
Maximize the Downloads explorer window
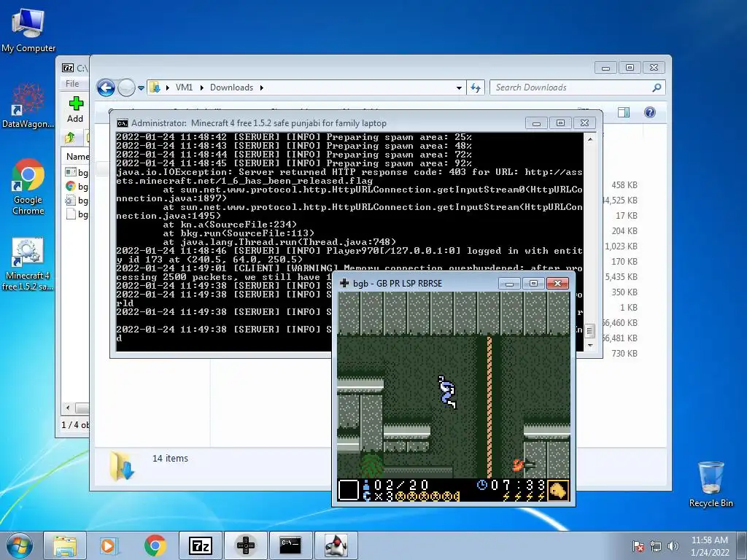[x=630, y=68]
